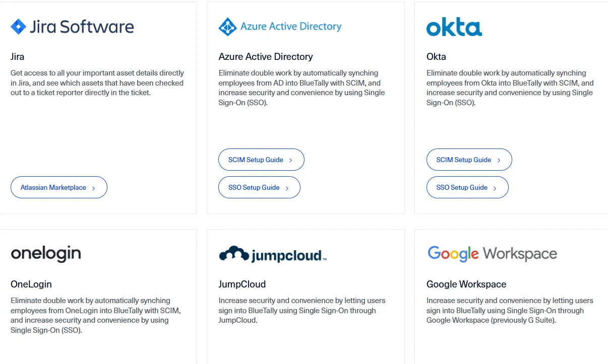
Task: Click the Okta logo
Action: pyautogui.click(x=454, y=27)
